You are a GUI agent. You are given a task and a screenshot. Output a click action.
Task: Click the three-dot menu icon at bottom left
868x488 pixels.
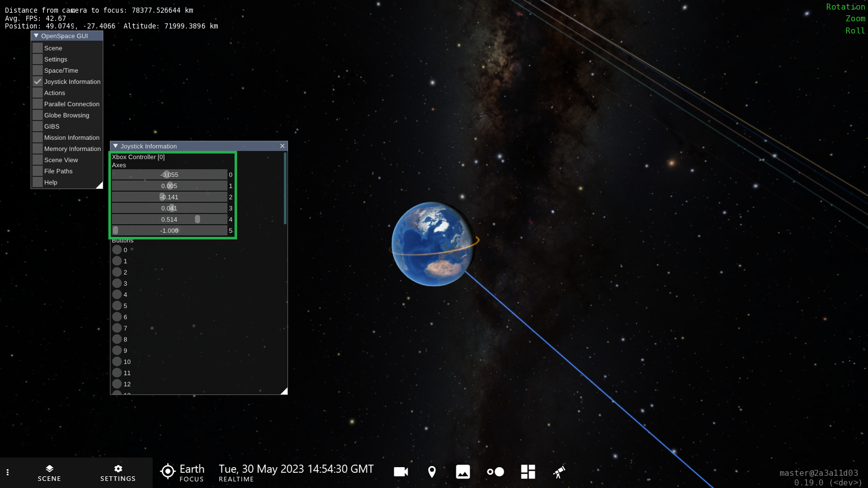pyautogui.click(x=8, y=472)
